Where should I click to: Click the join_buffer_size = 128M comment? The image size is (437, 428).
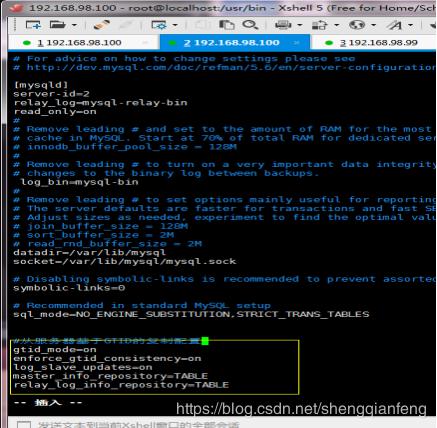pyautogui.click(x=101, y=226)
